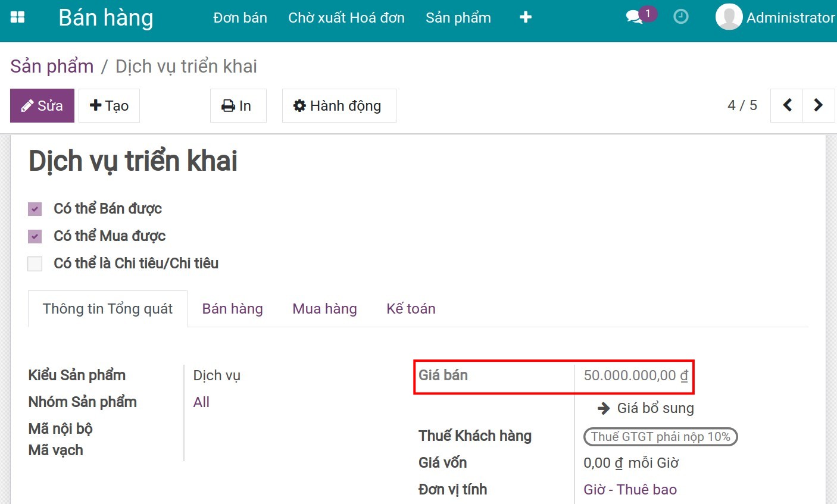Viewport: 837px width, 504px height.
Task: Open the Hành động actions dropdown
Action: click(339, 105)
